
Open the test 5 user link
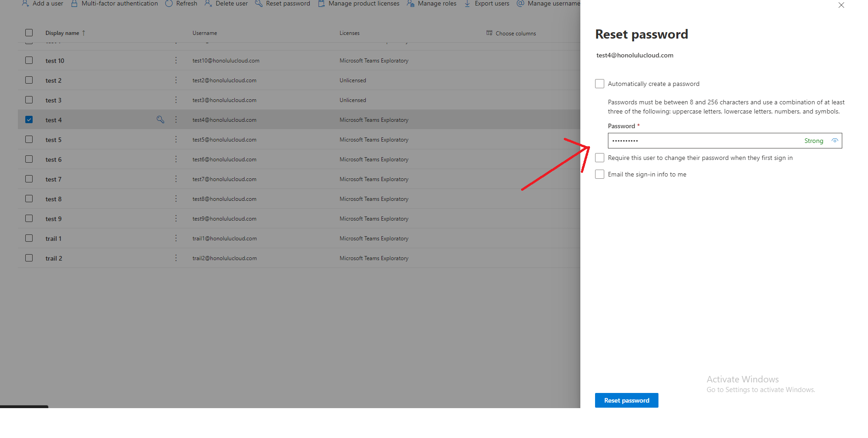[x=53, y=140]
